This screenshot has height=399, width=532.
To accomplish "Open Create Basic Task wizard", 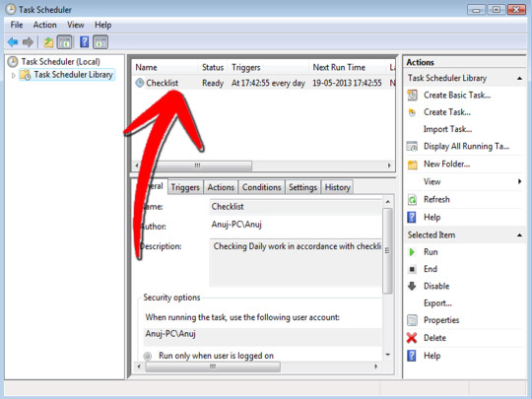I will tap(457, 96).
